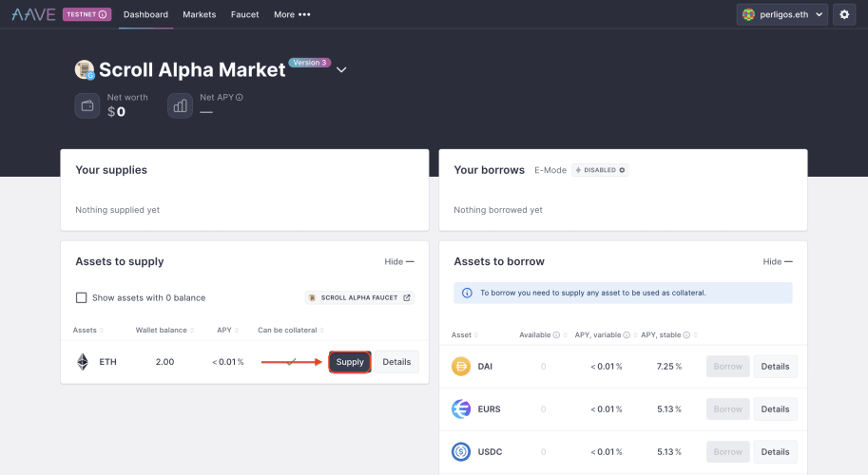Enable Show assets with 0 balance
The image size is (868, 475).
82,297
